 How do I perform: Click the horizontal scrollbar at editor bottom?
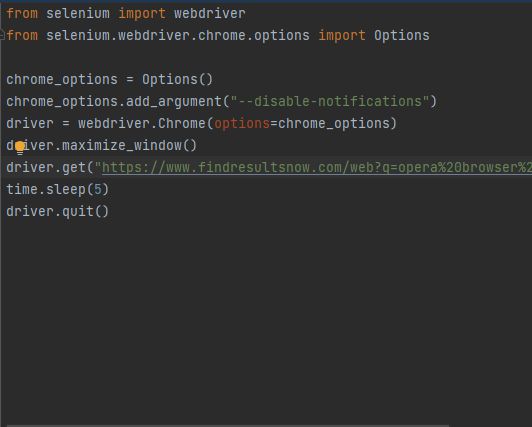(228, 425)
